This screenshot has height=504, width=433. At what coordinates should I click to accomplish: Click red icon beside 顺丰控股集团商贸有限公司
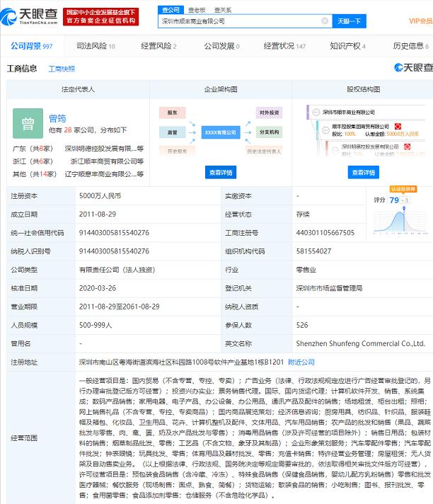tap(398, 126)
